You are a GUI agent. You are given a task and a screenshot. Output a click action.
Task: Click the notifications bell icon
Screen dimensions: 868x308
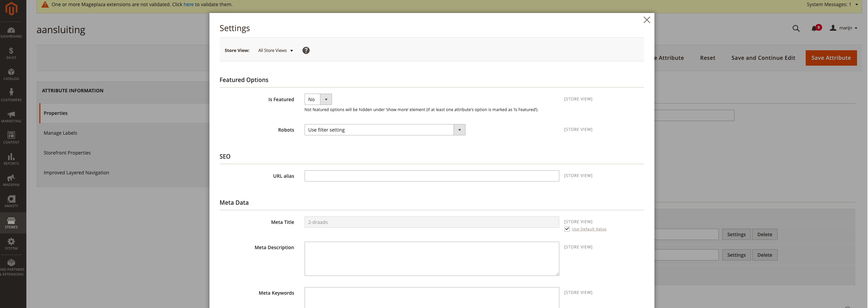[x=814, y=29]
